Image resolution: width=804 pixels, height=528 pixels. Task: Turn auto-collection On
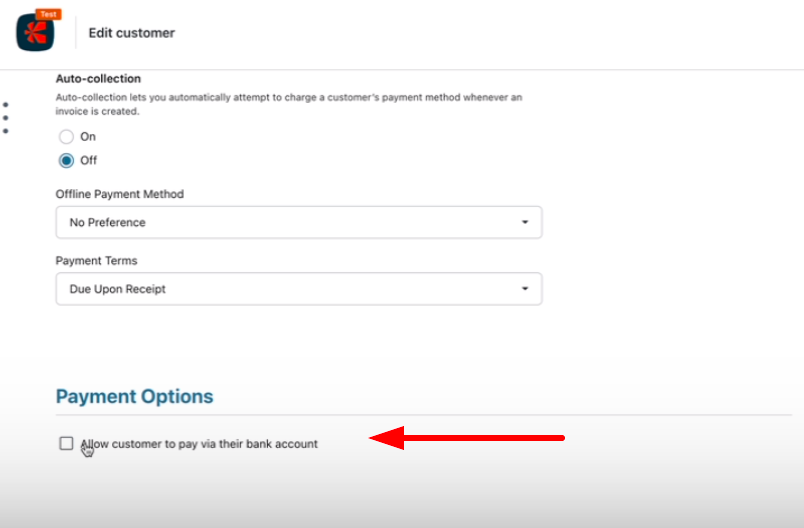pyautogui.click(x=66, y=137)
